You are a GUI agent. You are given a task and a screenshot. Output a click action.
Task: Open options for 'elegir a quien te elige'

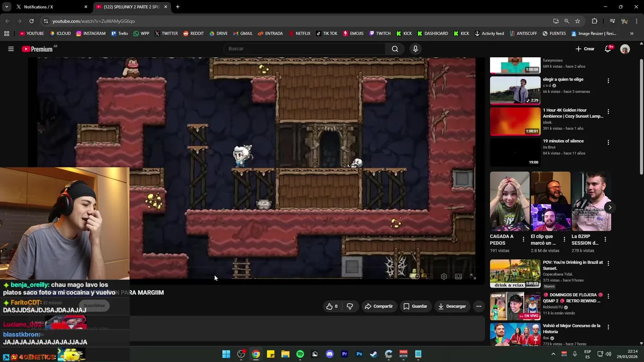click(608, 81)
